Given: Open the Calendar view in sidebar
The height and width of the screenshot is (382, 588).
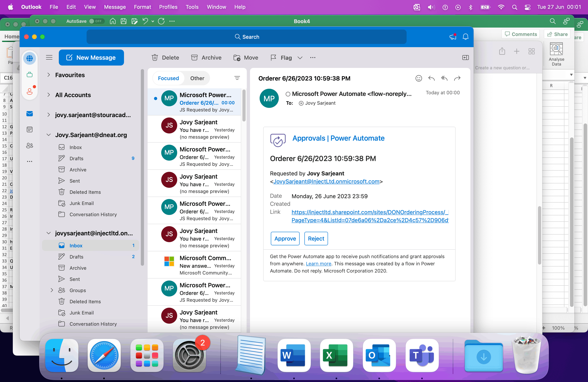Looking at the screenshot, I should click(x=29, y=129).
